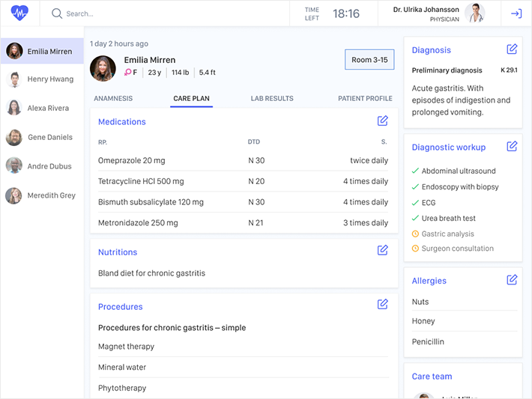532x399 pixels.
Task: Click the Honey allergy entry
Action: point(423,321)
